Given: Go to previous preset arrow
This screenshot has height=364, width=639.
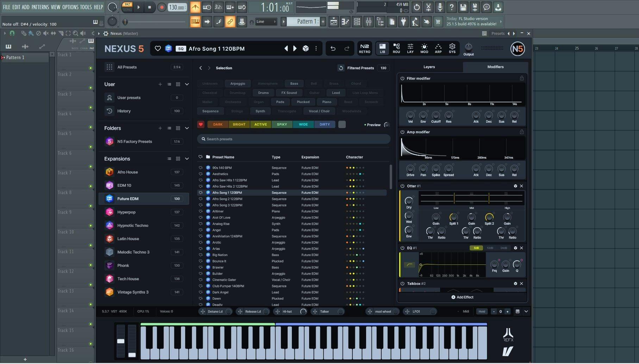Looking at the screenshot, I should coord(286,49).
